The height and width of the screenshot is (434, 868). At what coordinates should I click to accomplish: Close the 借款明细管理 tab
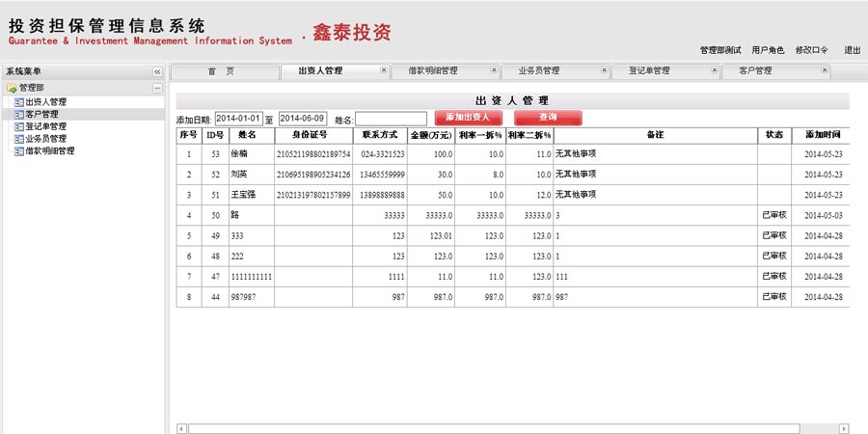[x=494, y=70]
